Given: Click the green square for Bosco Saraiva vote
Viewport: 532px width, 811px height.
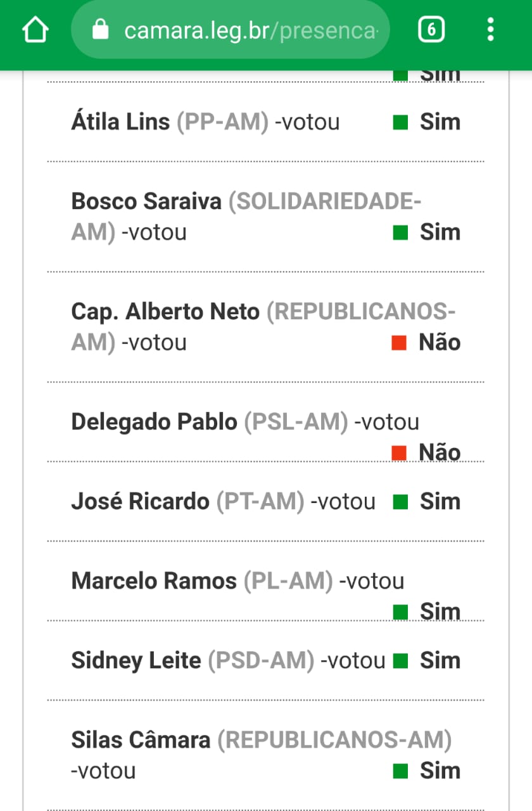Looking at the screenshot, I should (400, 233).
